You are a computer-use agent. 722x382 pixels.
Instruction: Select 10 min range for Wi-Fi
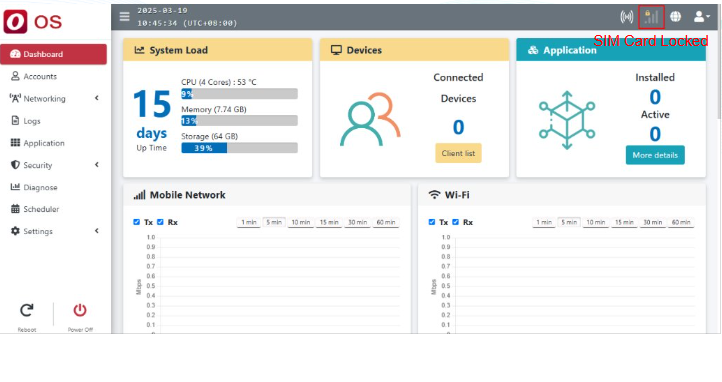[596, 222]
